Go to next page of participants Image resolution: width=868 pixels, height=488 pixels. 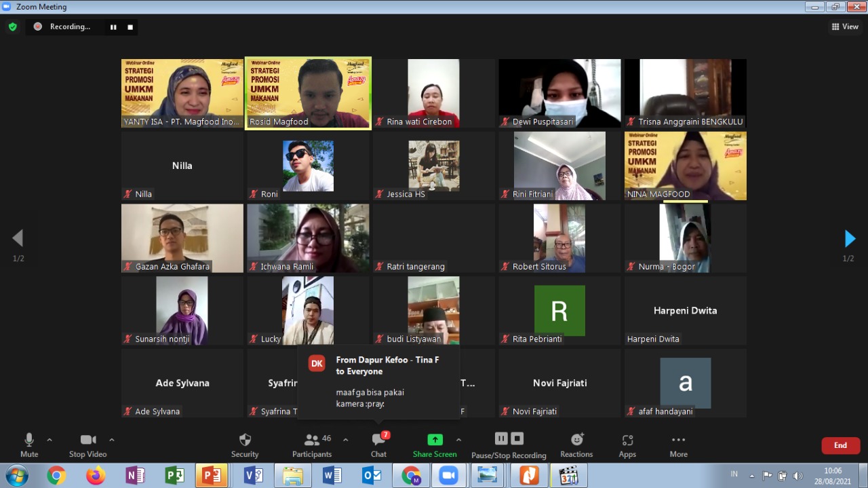click(x=849, y=238)
